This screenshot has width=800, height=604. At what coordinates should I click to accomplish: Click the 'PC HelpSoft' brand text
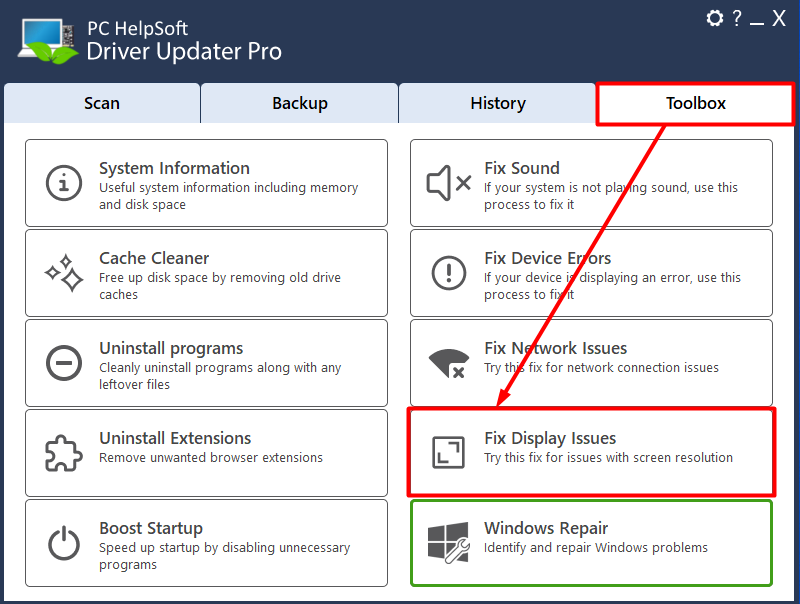(x=138, y=29)
